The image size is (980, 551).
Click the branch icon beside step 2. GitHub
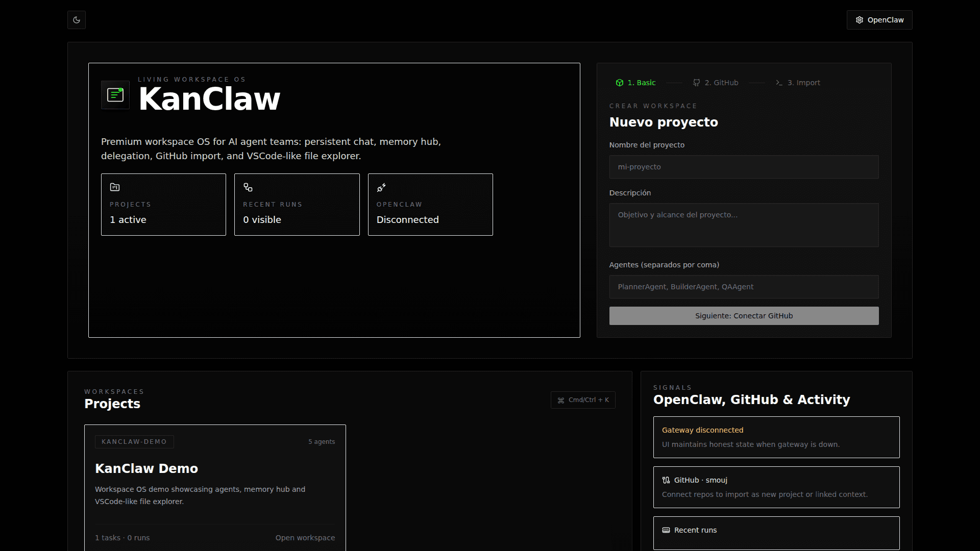[x=697, y=83]
